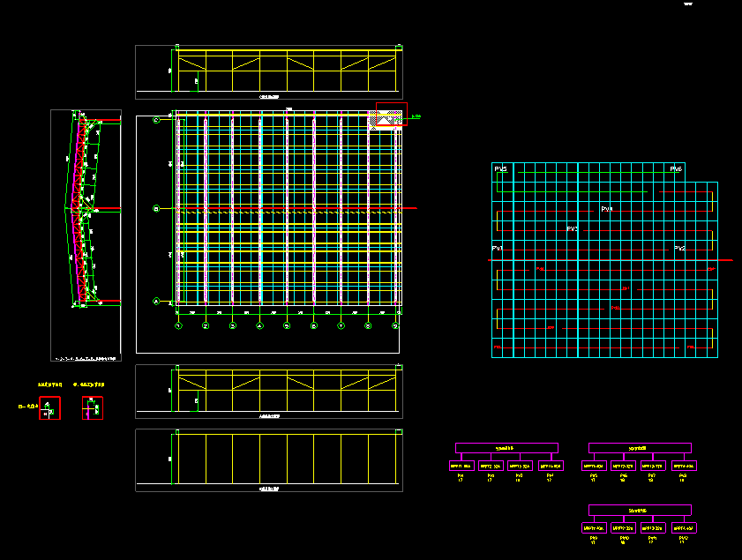Click row axis bubble A on plan
The height and width of the screenshot is (560, 742).
pyautogui.click(x=157, y=302)
